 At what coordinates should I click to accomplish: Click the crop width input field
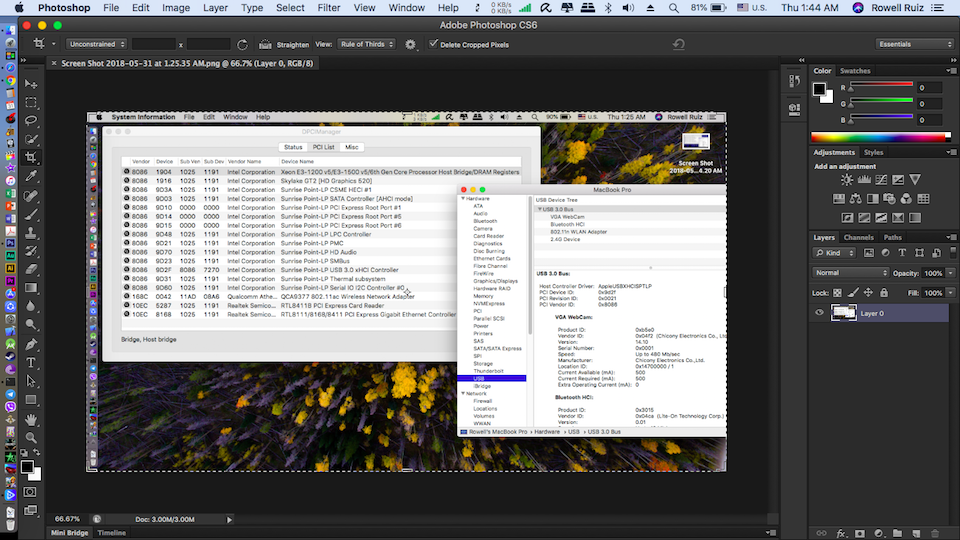click(x=154, y=44)
